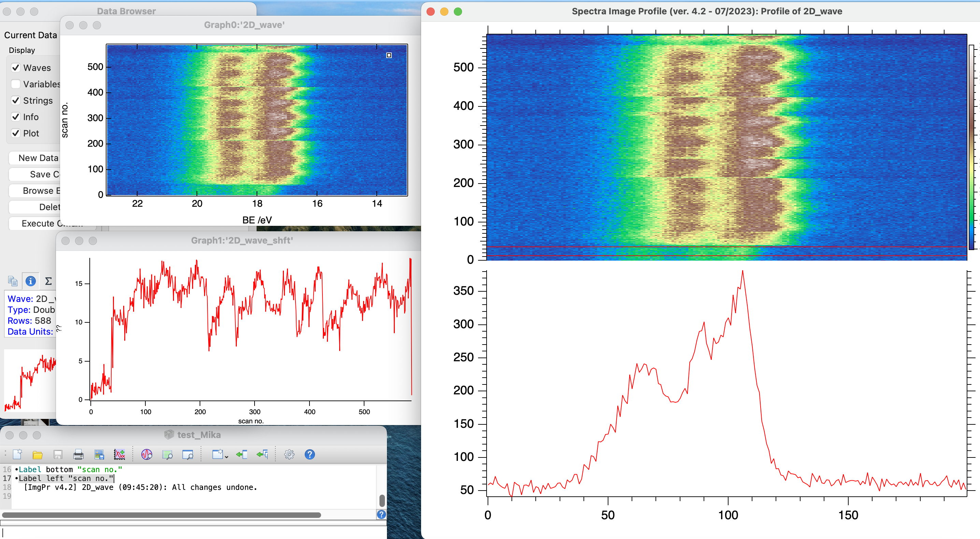Click the Help question mark icon
This screenshot has height=539, width=980.
[x=309, y=454]
